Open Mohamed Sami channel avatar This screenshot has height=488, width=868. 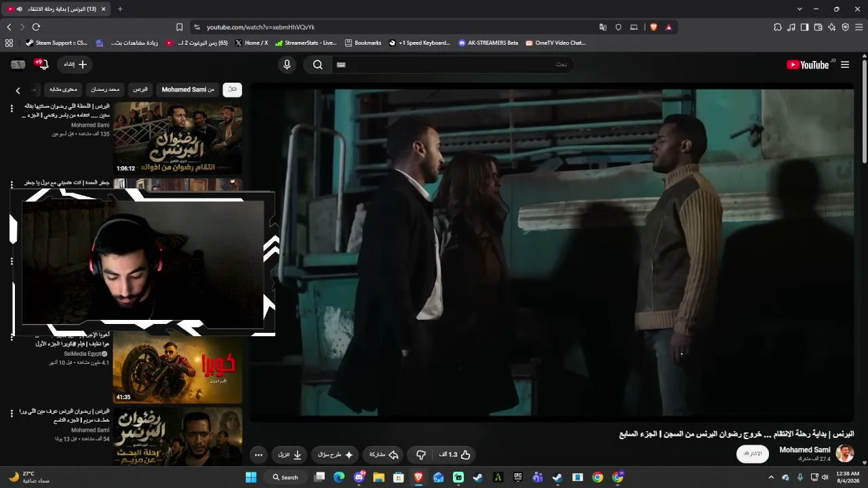(845, 453)
